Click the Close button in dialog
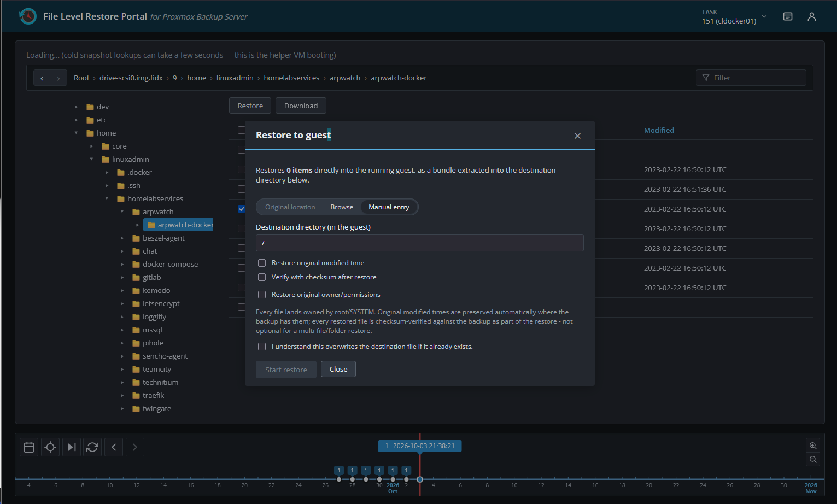The width and height of the screenshot is (837, 504). (x=338, y=369)
